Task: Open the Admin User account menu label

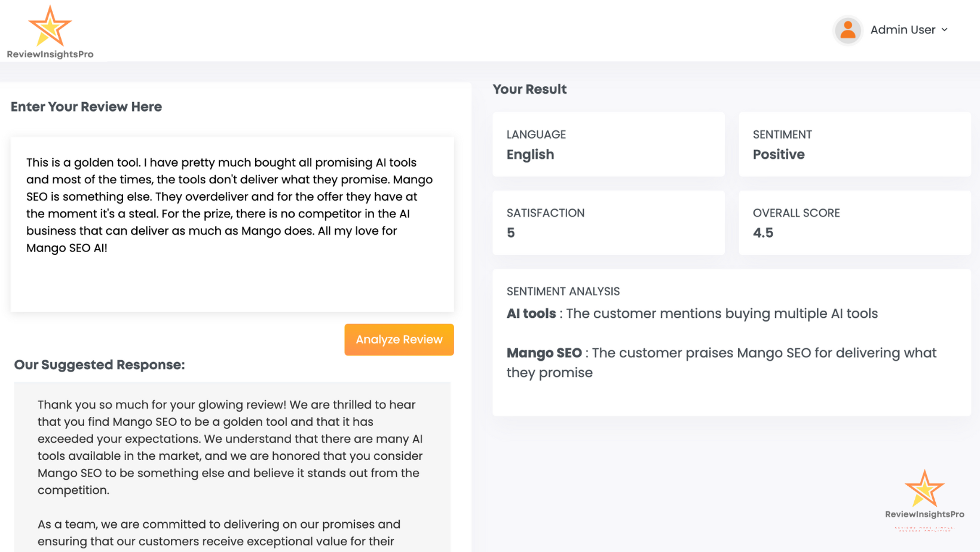Action: (x=902, y=30)
